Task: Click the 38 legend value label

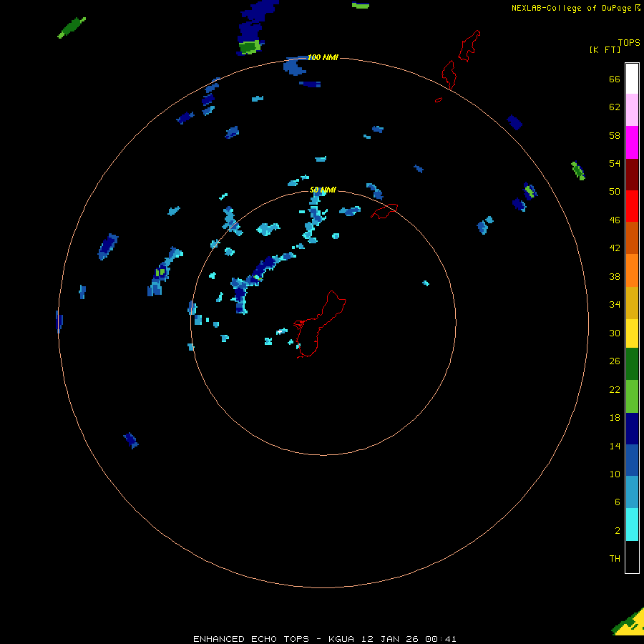Action: [x=615, y=276]
